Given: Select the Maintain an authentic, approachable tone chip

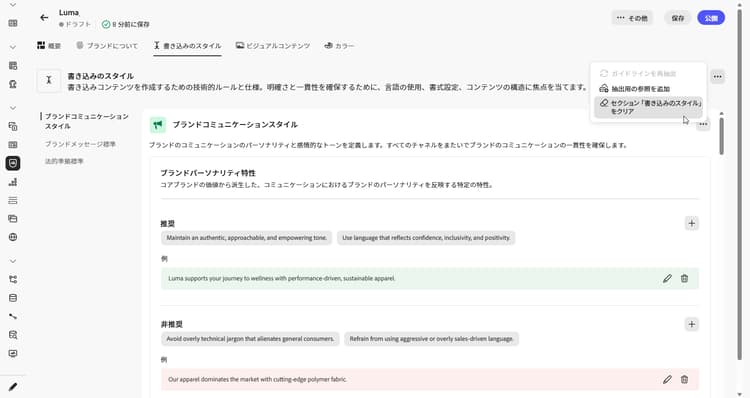Looking at the screenshot, I should pyautogui.click(x=246, y=238).
